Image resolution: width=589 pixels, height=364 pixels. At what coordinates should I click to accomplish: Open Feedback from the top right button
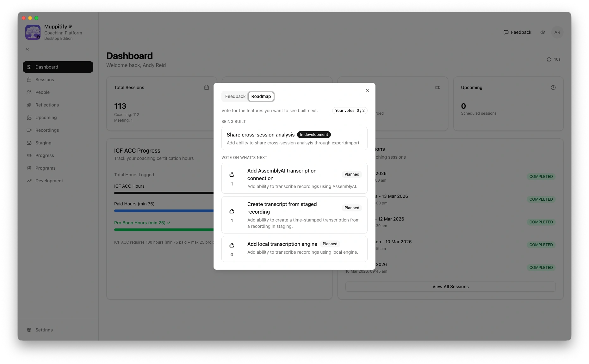tap(518, 32)
